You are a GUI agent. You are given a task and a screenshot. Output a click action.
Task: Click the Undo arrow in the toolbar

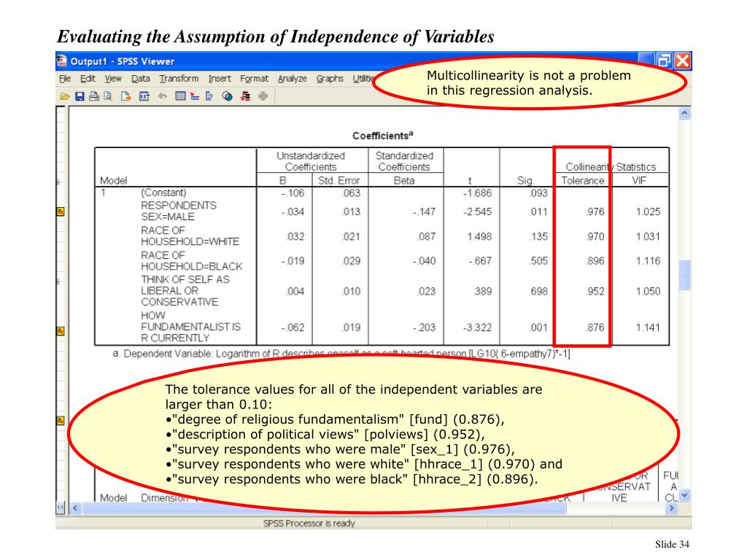click(163, 96)
